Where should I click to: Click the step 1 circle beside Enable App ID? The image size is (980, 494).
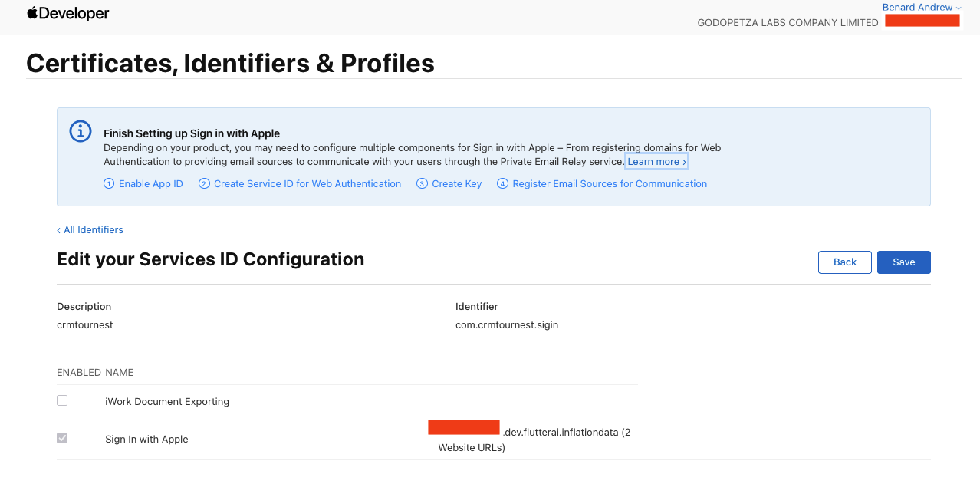(109, 184)
